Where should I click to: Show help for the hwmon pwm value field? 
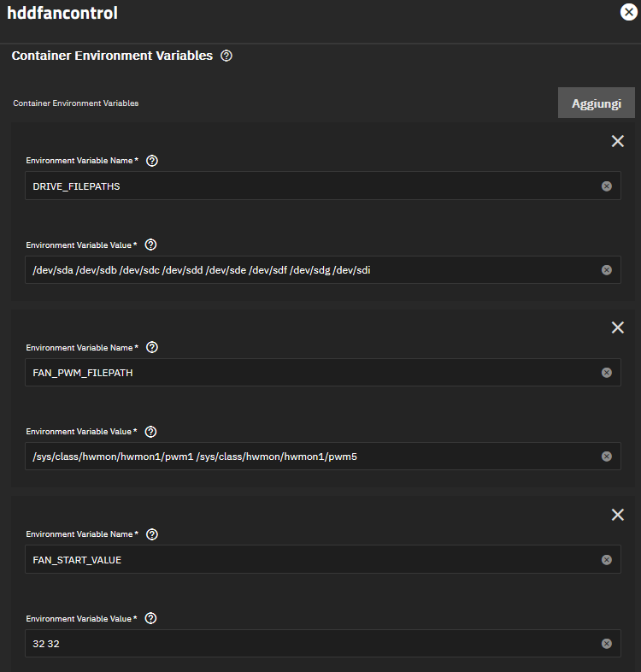tap(151, 432)
